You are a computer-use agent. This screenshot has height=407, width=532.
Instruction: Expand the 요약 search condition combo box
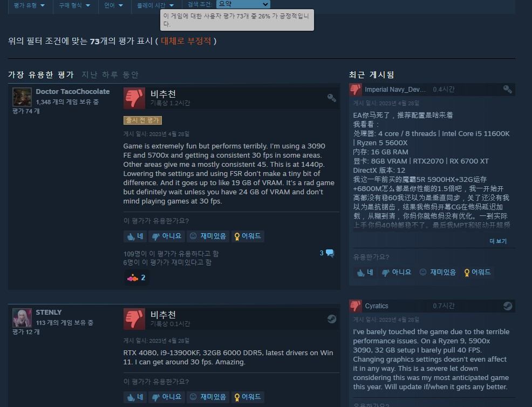point(243,4)
